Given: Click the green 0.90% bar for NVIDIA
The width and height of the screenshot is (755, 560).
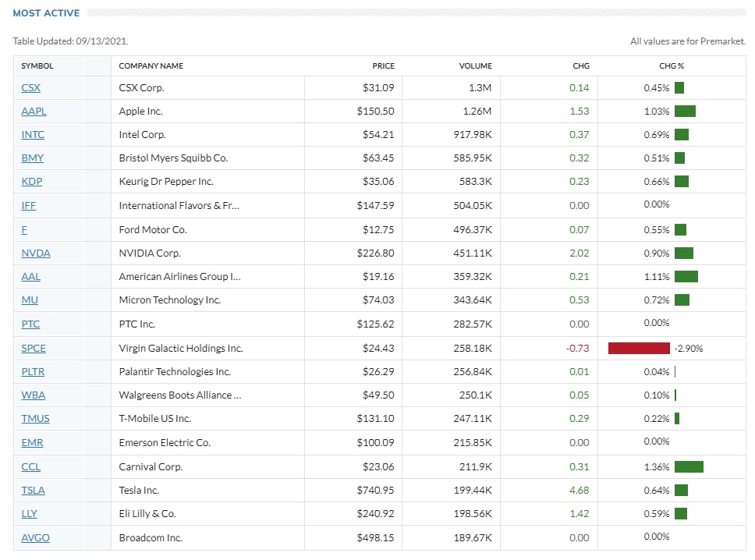Looking at the screenshot, I should (684, 253).
